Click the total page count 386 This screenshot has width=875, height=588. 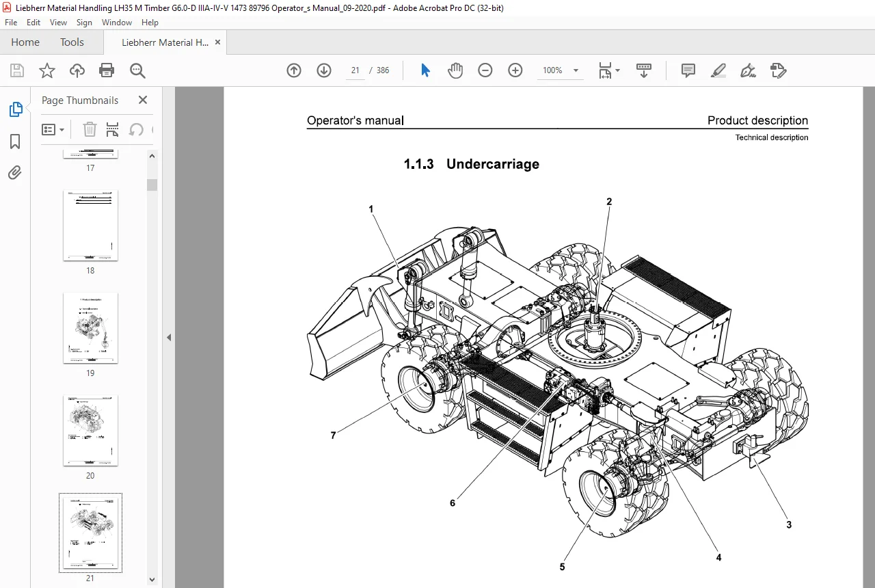click(383, 70)
